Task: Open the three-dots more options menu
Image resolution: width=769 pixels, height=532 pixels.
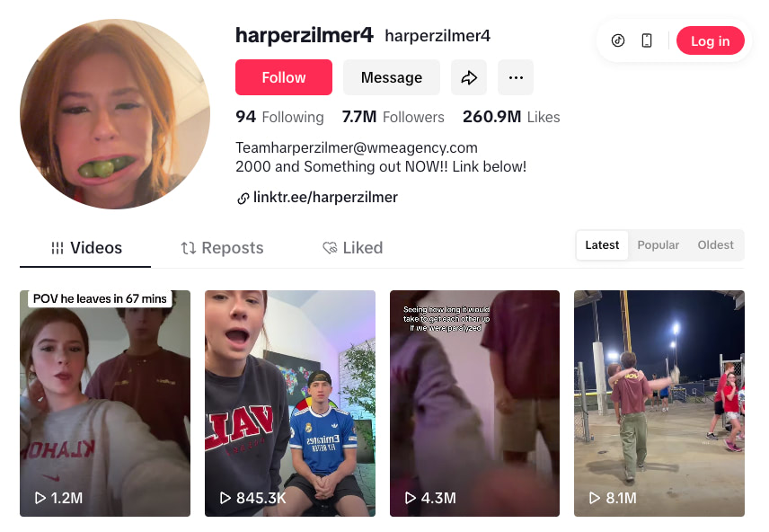Action: coord(516,77)
